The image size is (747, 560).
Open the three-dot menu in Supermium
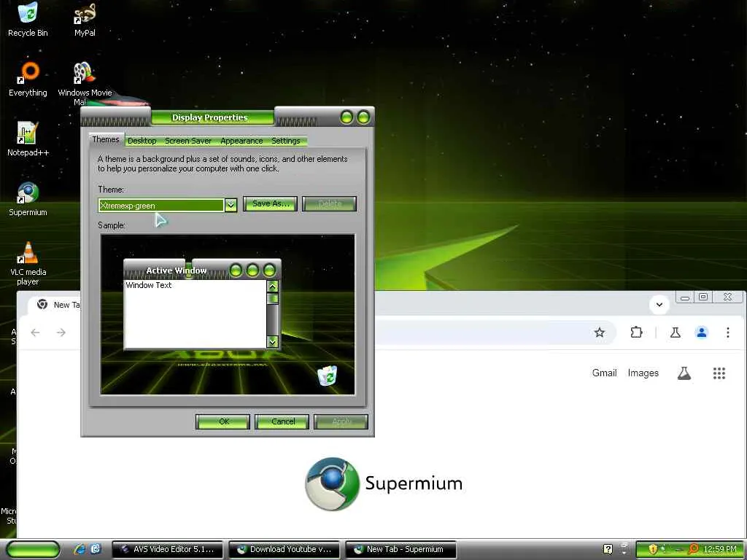point(727,332)
